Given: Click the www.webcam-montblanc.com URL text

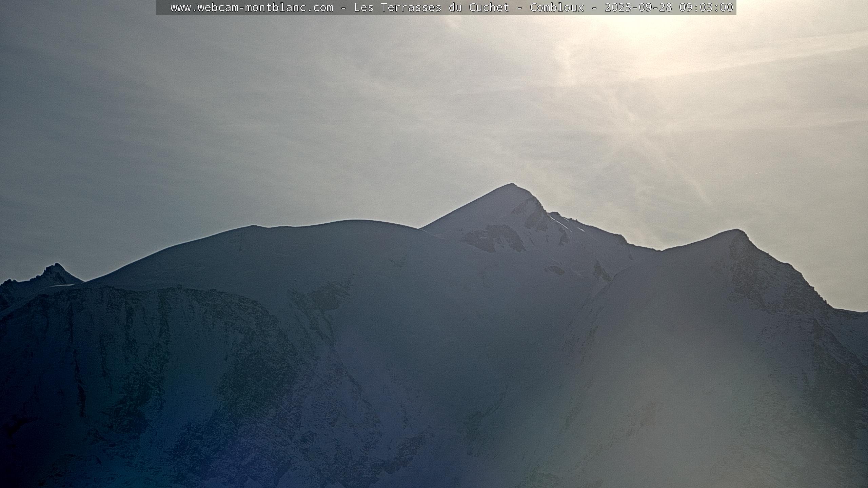Looking at the screenshot, I should (x=252, y=7).
